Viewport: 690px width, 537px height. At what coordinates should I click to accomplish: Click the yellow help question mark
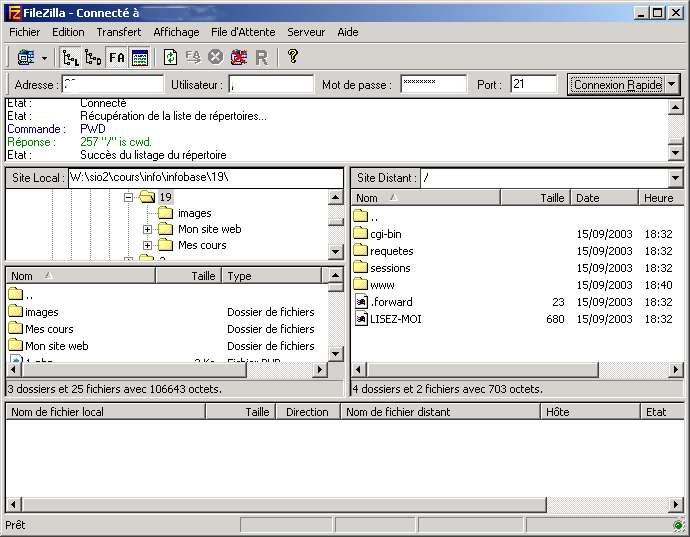(293, 57)
